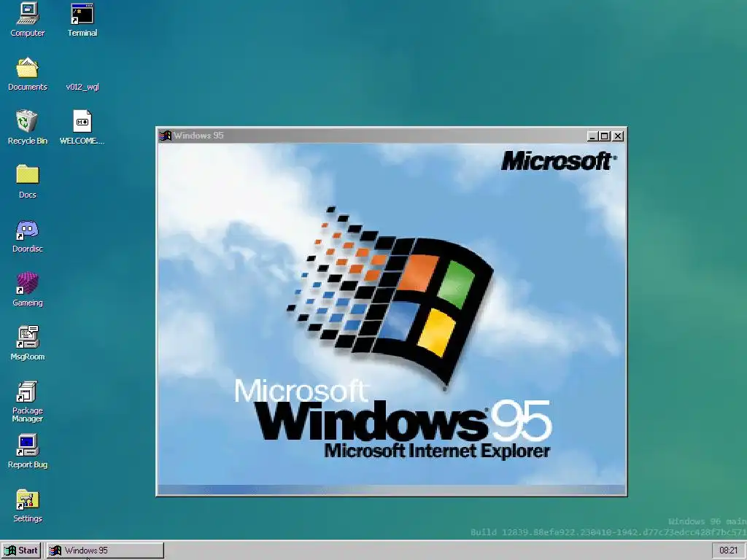The image size is (747, 560).
Task: Open the Recycle Bin
Action: pyautogui.click(x=28, y=128)
